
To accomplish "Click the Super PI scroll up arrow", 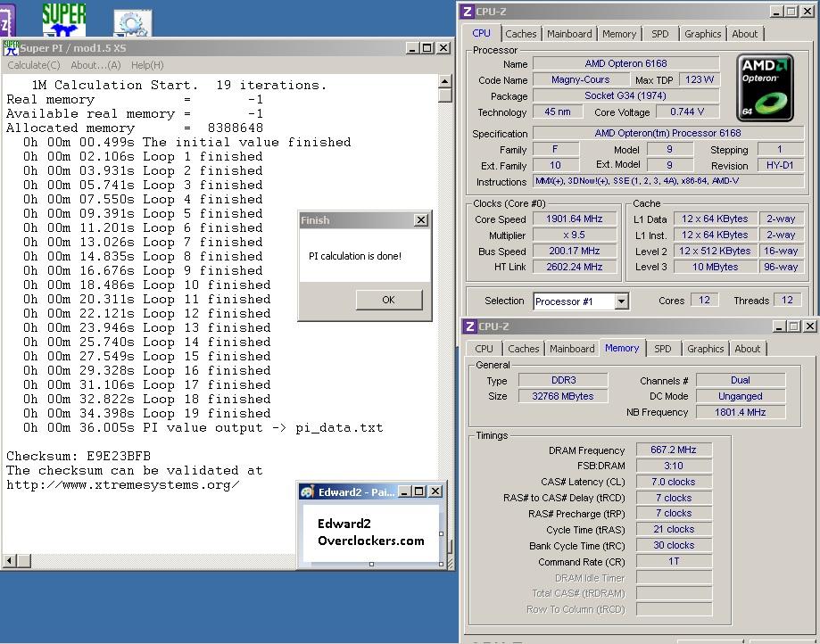I will (444, 81).
